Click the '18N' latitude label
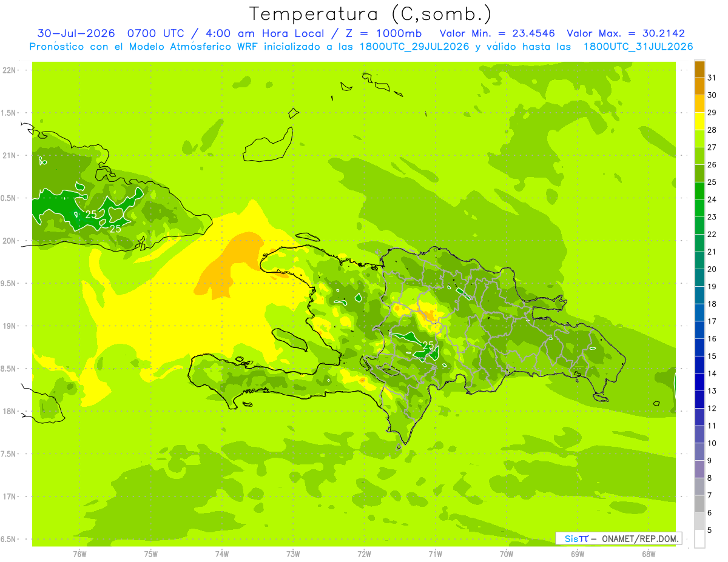 (8, 411)
